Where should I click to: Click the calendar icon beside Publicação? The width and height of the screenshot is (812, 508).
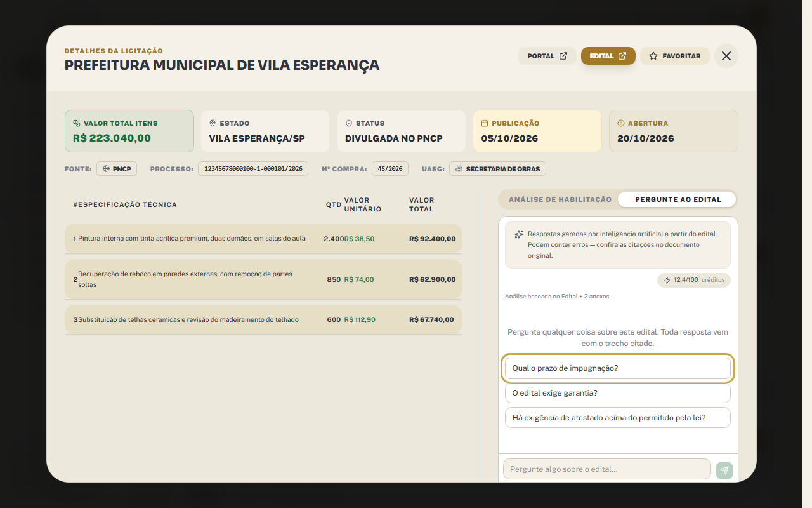485,123
